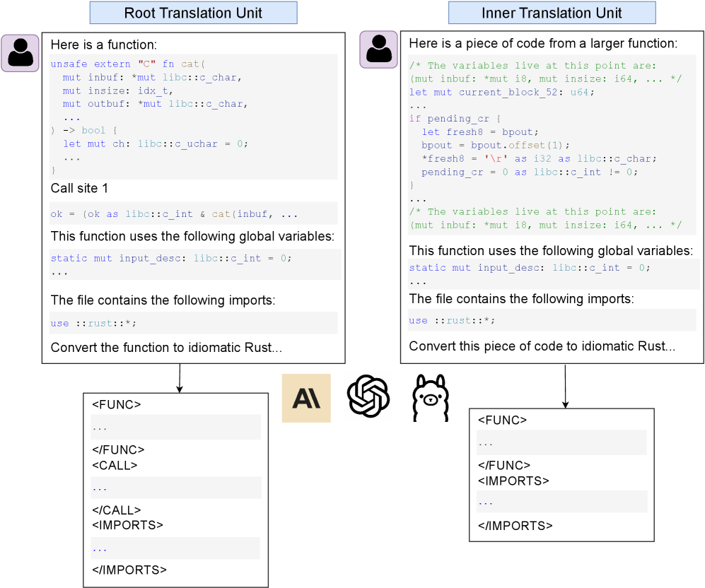Click the </CALL> closing tag
This screenshot has height=588, width=705.
pyautogui.click(x=117, y=510)
